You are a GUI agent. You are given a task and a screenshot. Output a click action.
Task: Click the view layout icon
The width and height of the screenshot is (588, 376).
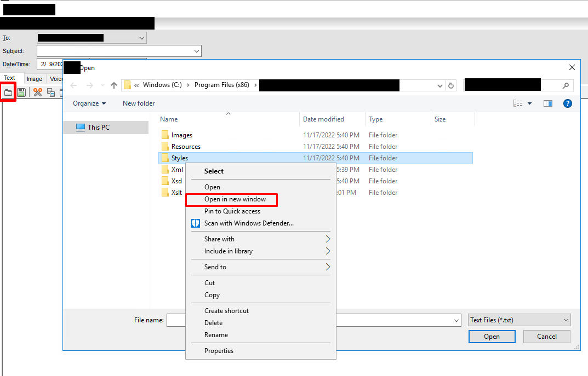(x=518, y=103)
